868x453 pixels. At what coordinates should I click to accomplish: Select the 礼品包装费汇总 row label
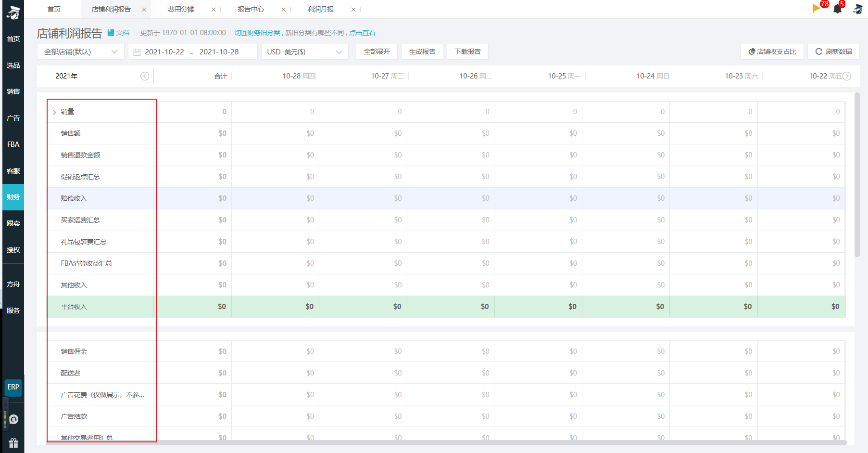83,242
